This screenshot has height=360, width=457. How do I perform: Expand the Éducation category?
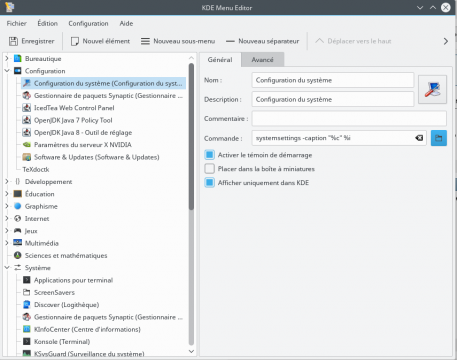(x=7, y=194)
